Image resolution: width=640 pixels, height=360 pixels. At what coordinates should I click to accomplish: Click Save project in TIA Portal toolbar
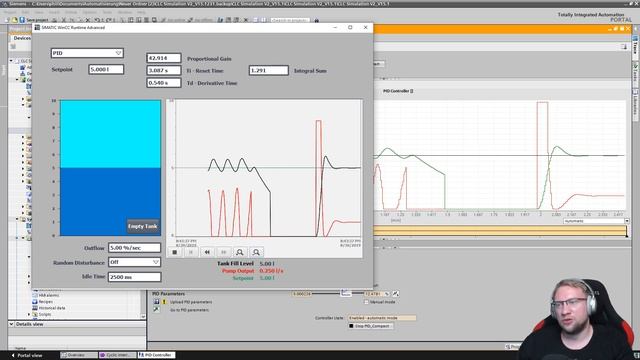point(34,20)
